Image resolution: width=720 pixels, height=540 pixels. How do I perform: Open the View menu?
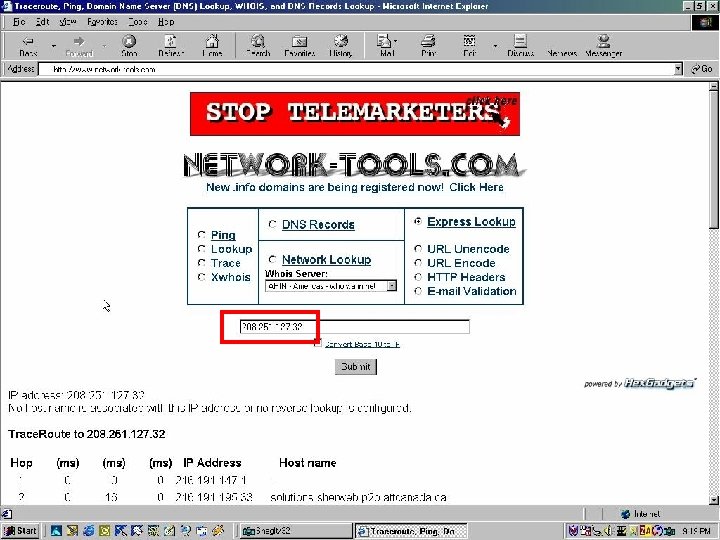[68, 22]
